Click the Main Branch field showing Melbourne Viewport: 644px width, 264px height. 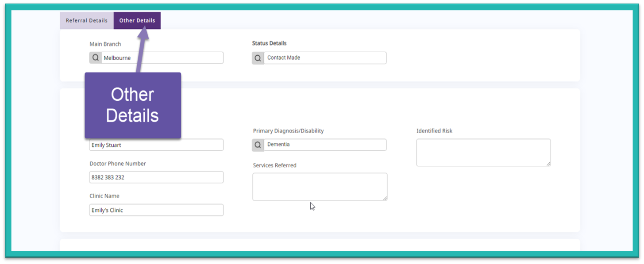pyautogui.click(x=162, y=58)
